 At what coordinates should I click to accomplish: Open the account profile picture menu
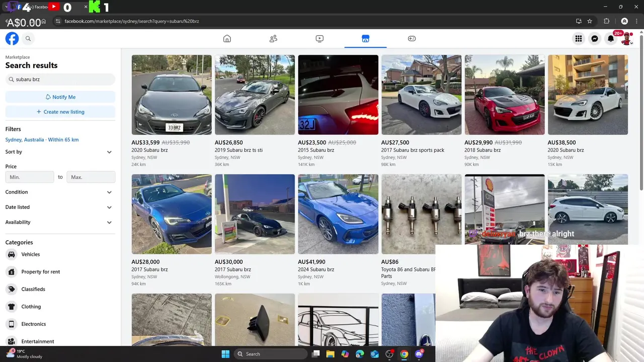pyautogui.click(x=627, y=39)
